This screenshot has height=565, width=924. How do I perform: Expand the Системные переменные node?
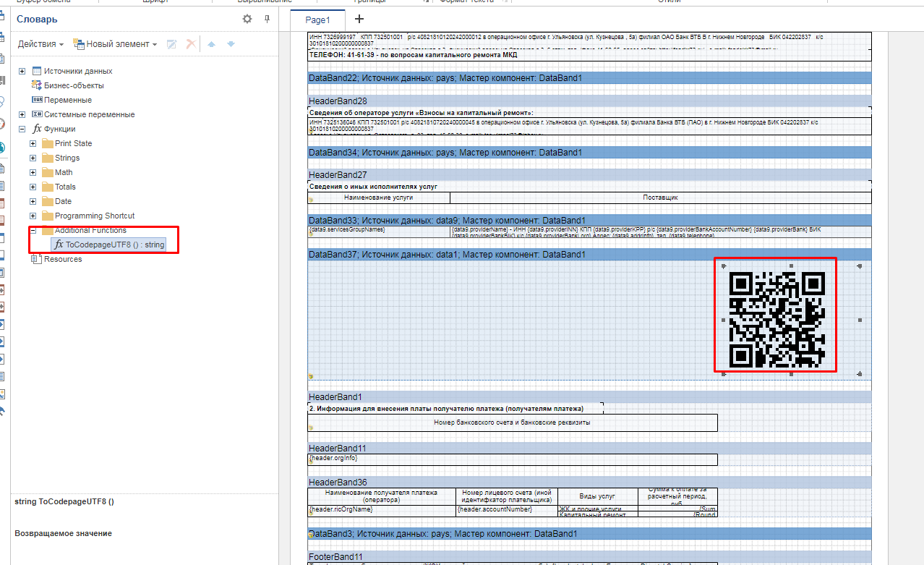pos(22,114)
